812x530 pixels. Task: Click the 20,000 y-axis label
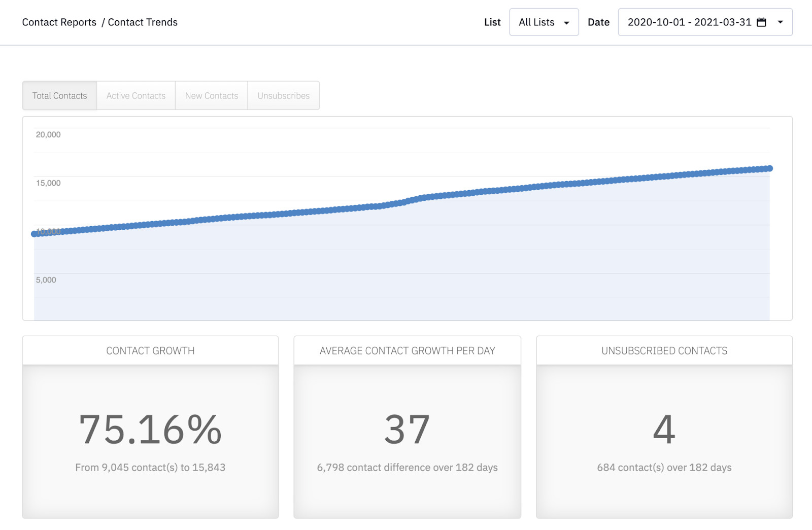[x=48, y=134]
